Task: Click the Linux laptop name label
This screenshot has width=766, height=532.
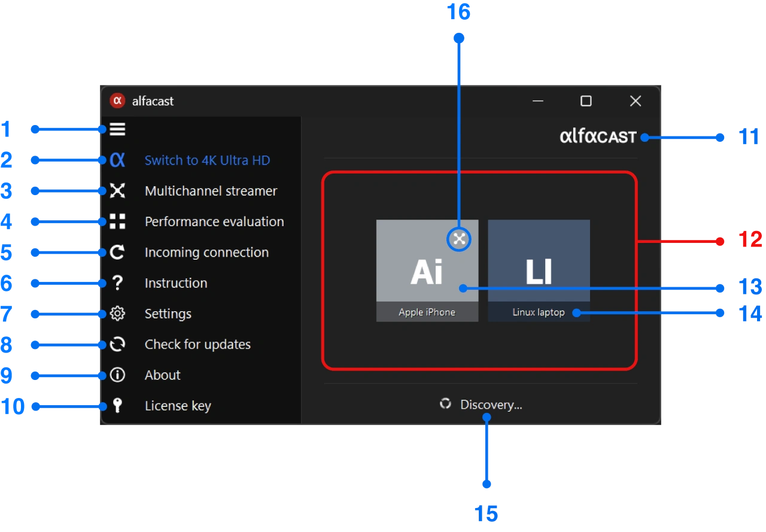Action: coord(537,312)
